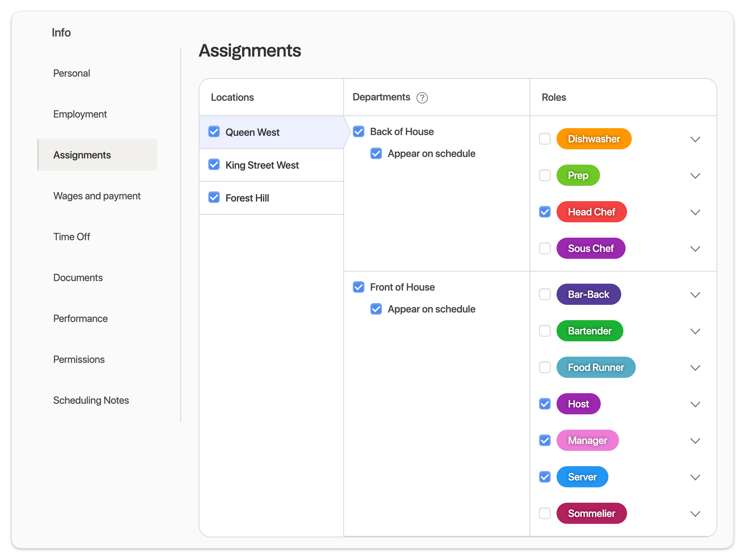
Task: Uncheck the Manager role
Action: coord(545,440)
